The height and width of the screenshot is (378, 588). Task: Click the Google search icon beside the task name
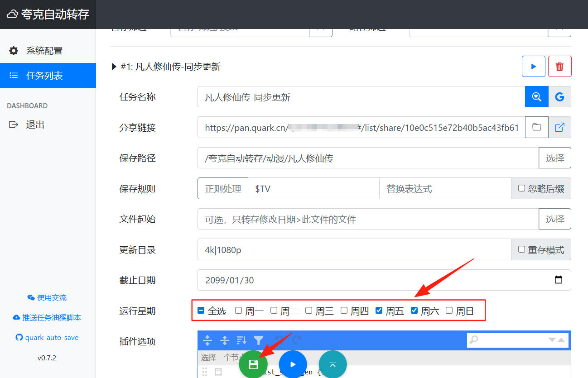559,97
